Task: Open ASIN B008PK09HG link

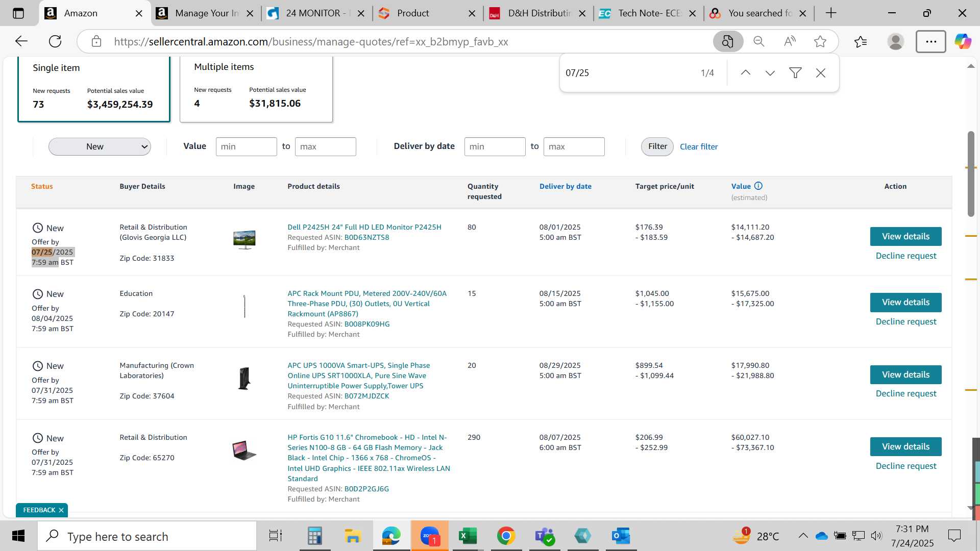Action: (x=367, y=324)
